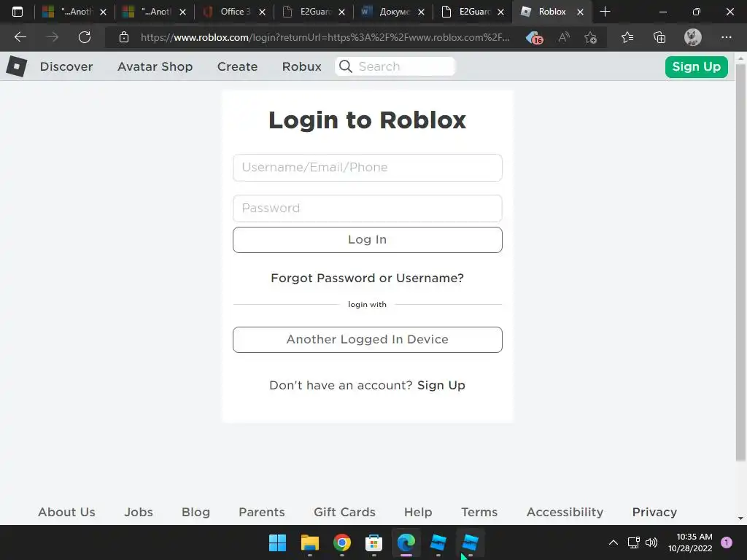Screen dimensions: 747x560
Task: Choose Another Logged In Device
Action: tap(368, 340)
